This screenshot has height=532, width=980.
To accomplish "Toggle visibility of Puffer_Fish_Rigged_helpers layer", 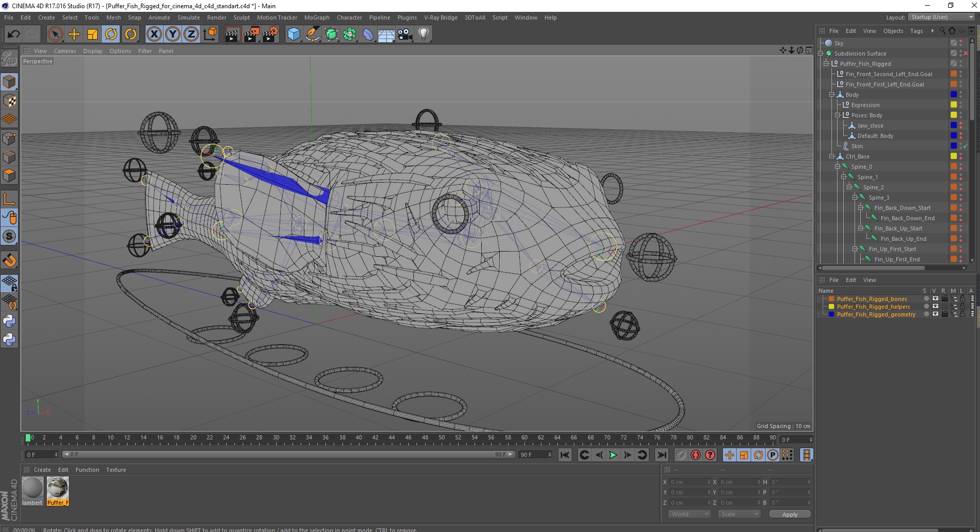I will (x=935, y=307).
